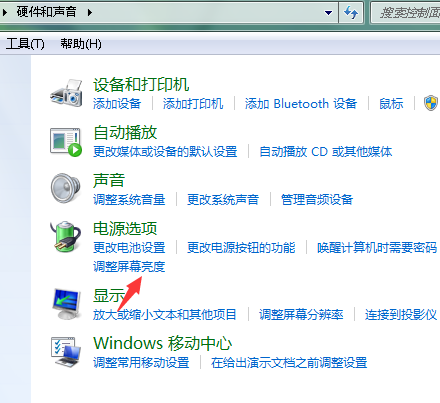Open the 帮助(H) menu
Image resolution: width=440 pixels, height=403 pixels.
[81, 44]
